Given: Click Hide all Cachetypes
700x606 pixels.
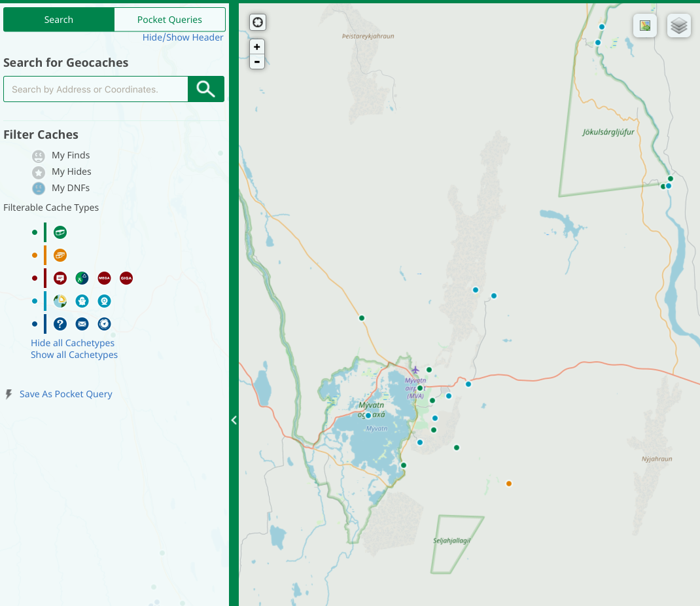Looking at the screenshot, I should pyautogui.click(x=73, y=343).
